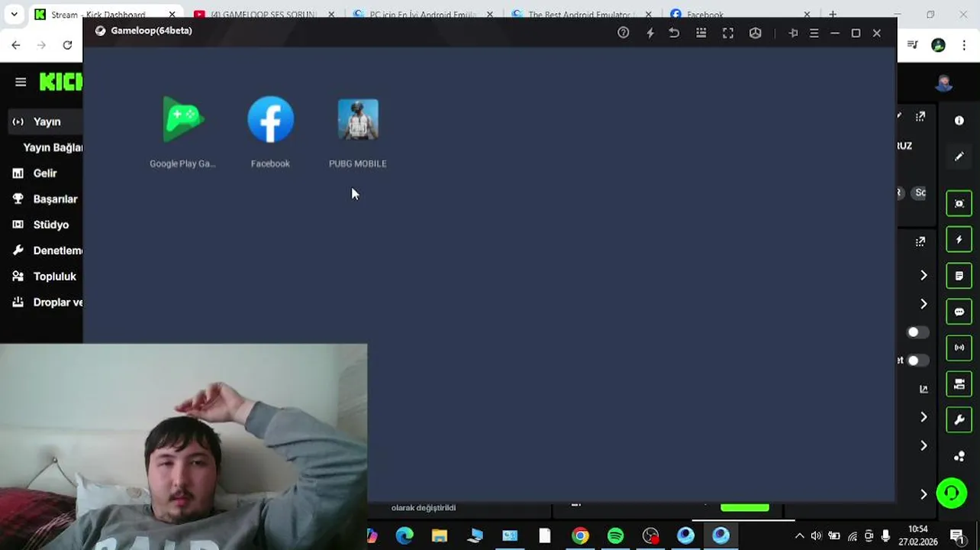Open Gameloop help question-mark icon

point(624,33)
